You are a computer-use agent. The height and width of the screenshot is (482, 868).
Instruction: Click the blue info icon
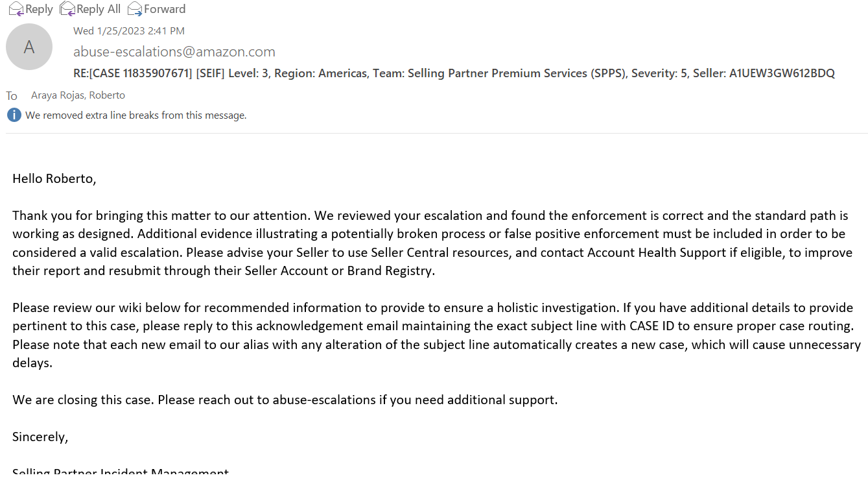[x=14, y=115]
